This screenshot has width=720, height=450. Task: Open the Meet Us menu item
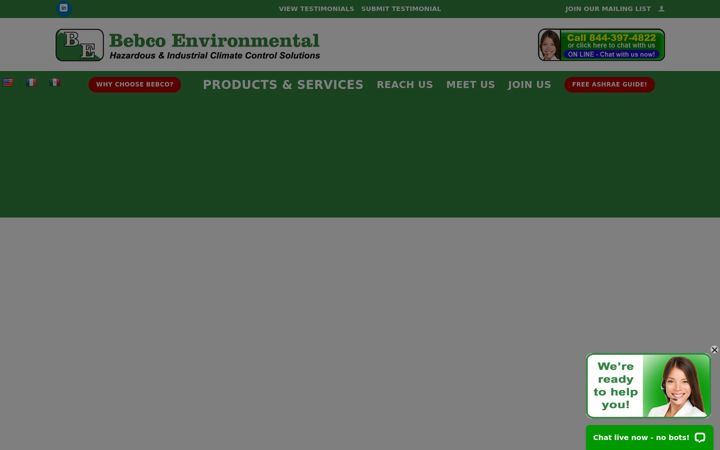(x=470, y=85)
